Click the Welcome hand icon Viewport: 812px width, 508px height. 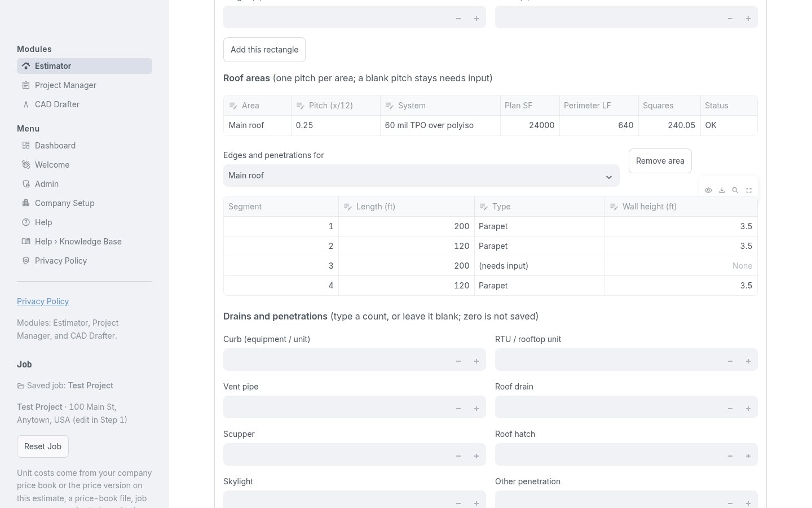click(26, 165)
